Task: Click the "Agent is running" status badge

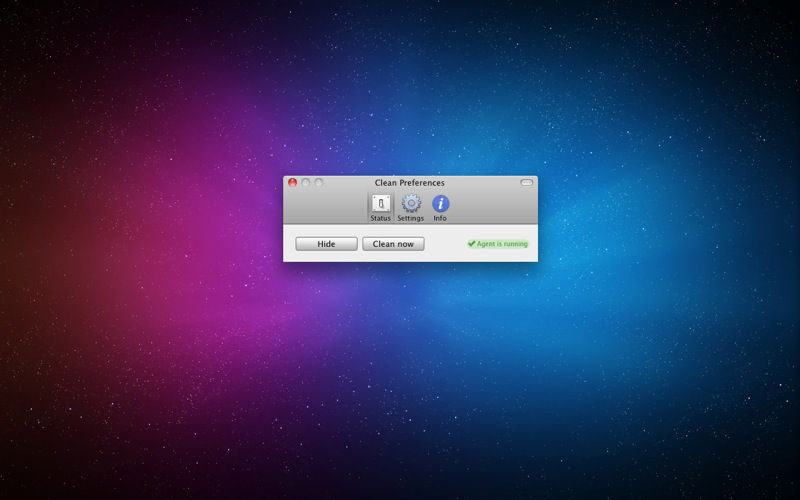Action: point(498,244)
